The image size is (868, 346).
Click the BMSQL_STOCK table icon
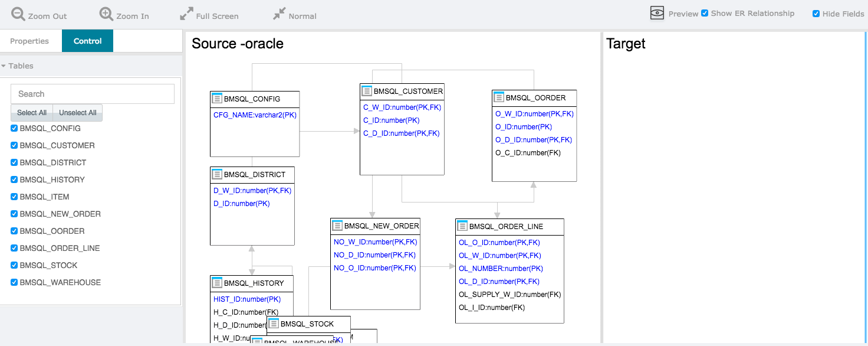pos(274,324)
